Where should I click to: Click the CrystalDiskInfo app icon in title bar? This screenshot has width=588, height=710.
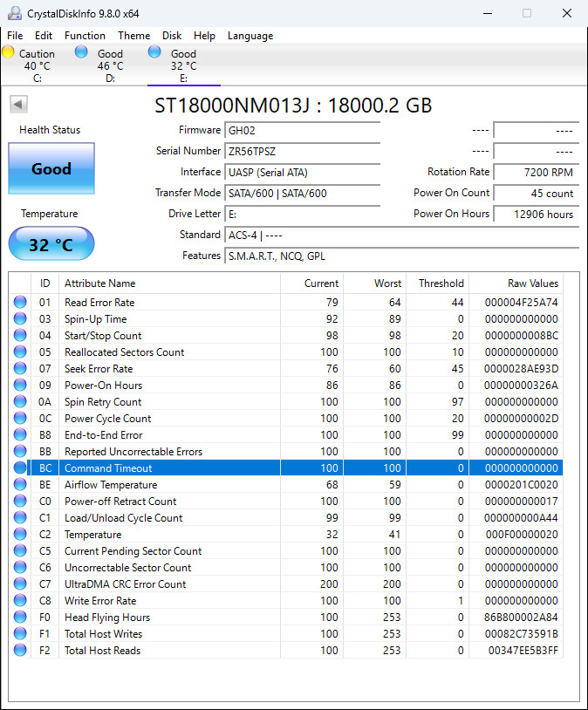(15, 13)
